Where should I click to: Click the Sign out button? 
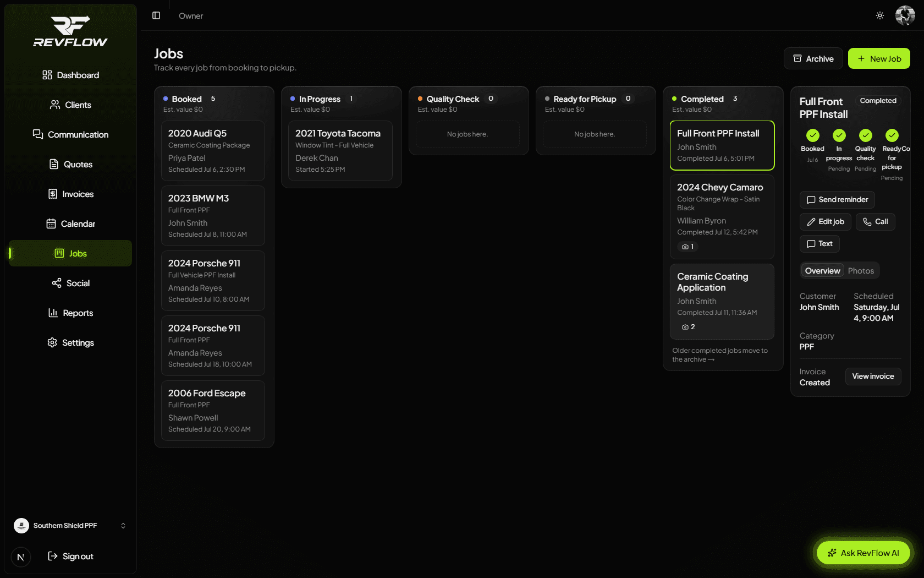tap(70, 556)
